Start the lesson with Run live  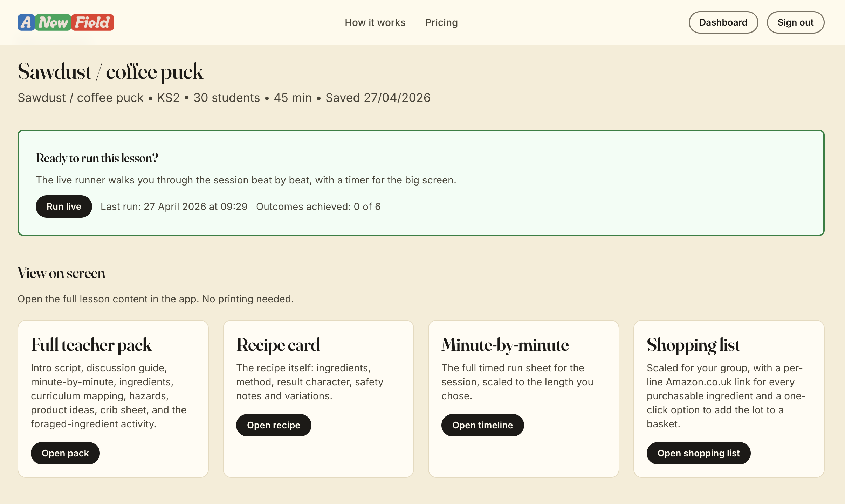[64, 206]
